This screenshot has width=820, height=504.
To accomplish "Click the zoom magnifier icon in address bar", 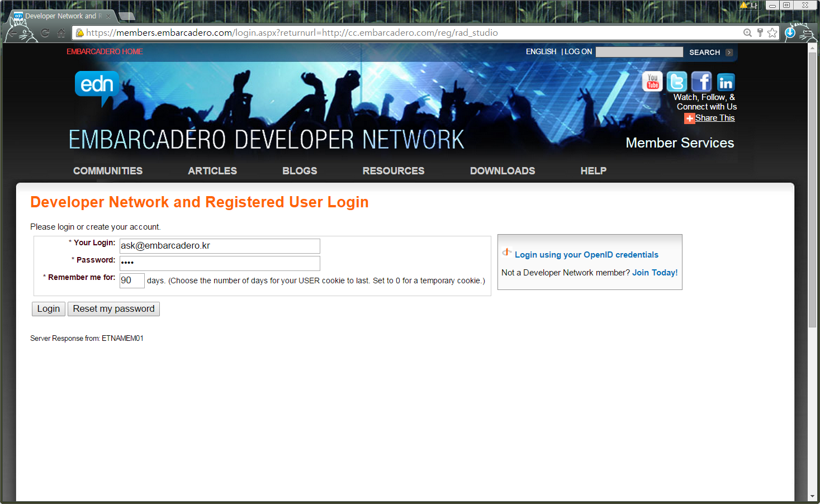I will [747, 33].
